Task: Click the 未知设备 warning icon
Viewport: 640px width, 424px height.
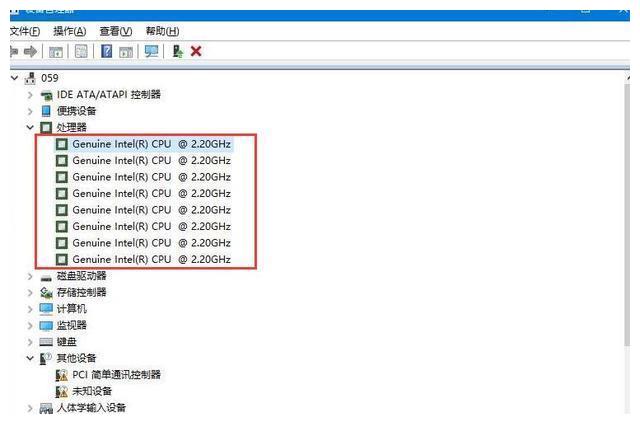Action: click(62, 392)
